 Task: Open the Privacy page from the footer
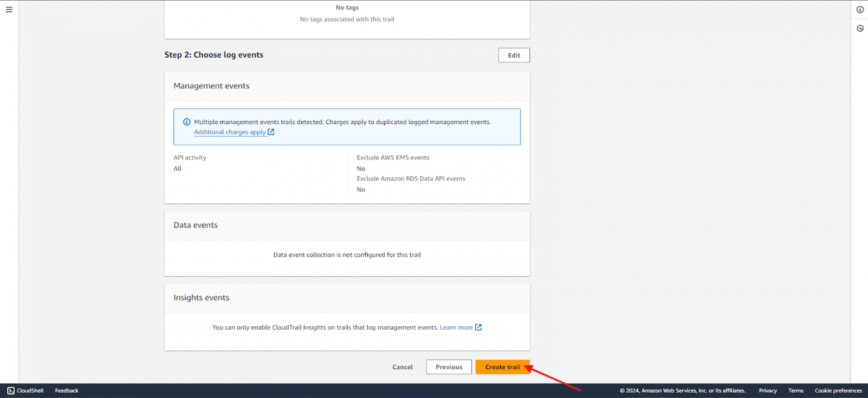(767, 390)
